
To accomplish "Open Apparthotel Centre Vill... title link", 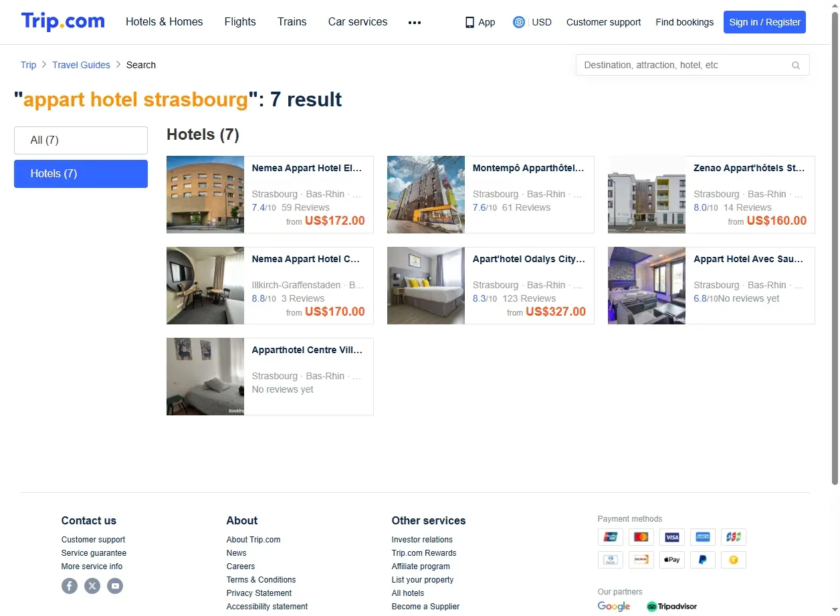I will click(x=307, y=350).
